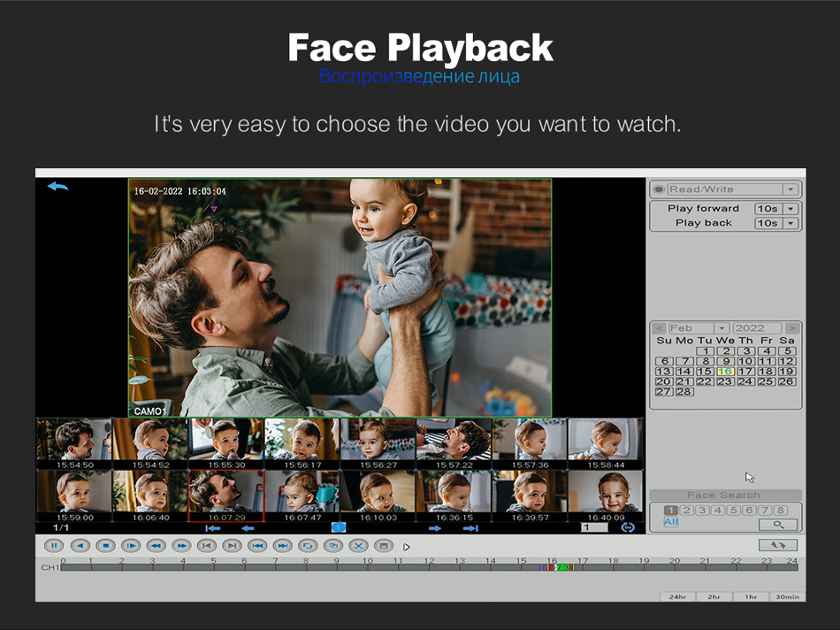Toggle the All channels option
The width and height of the screenshot is (840, 630).
[x=671, y=523]
